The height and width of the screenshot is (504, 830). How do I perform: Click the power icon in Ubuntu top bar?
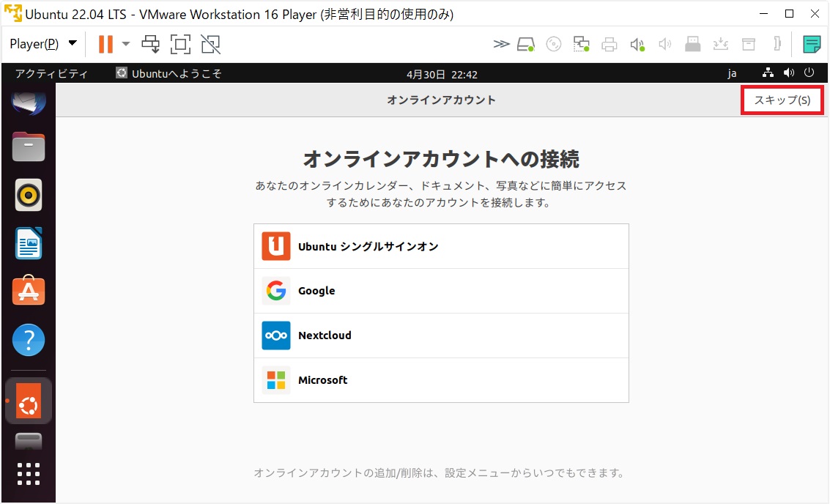[x=809, y=73]
